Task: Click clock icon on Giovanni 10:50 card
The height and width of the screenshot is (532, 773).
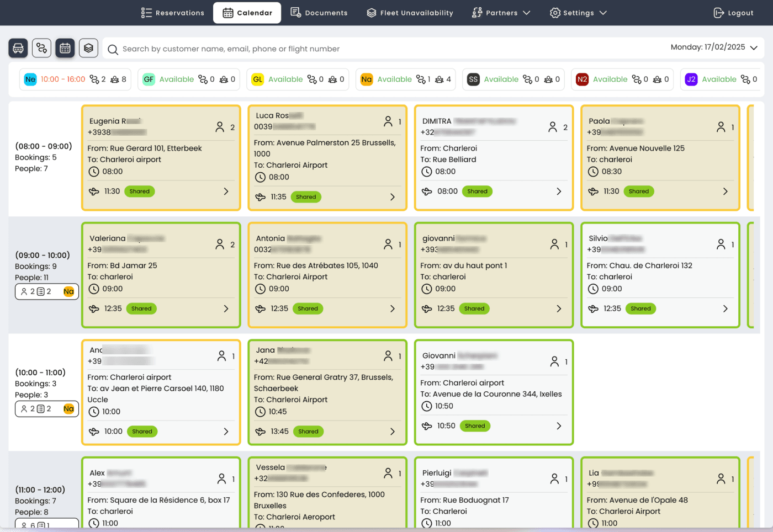Action: pos(427,406)
